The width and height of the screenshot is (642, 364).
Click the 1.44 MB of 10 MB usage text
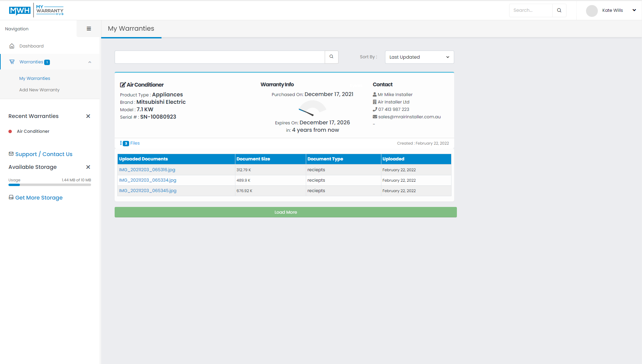tap(76, 180)
